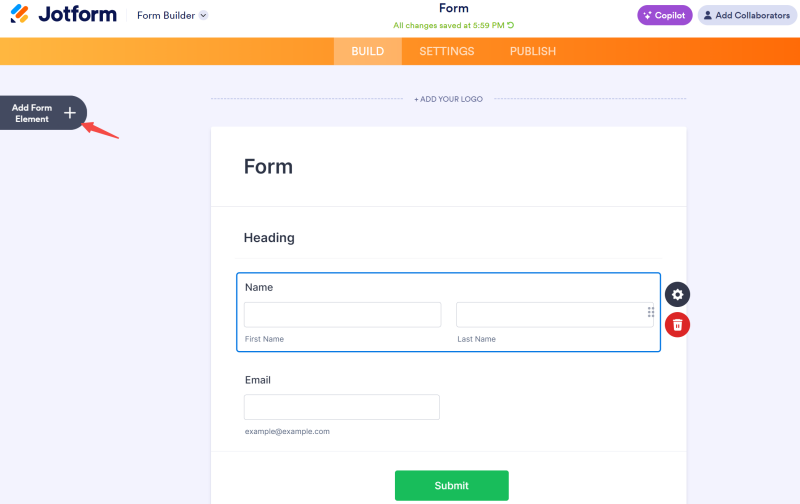Open the Settings tab
Image resolution: width=800 pixels, height=504 pixels.
(x=446, y=51)
